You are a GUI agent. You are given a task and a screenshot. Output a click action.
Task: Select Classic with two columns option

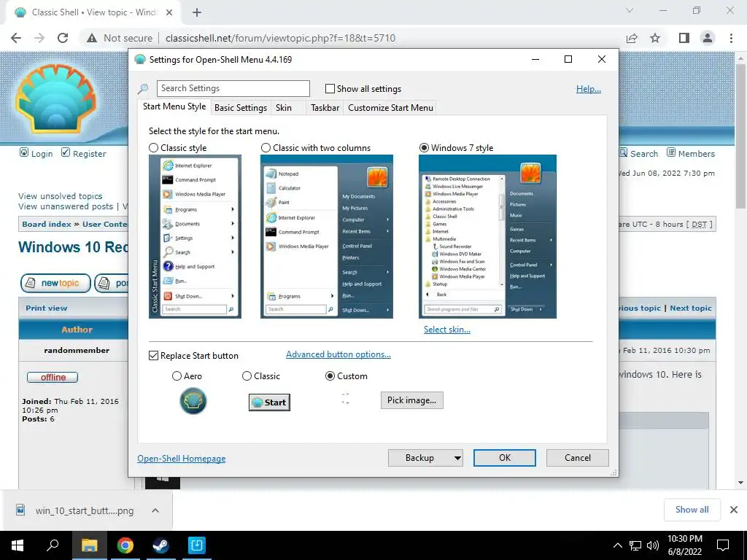coord(266,148)
